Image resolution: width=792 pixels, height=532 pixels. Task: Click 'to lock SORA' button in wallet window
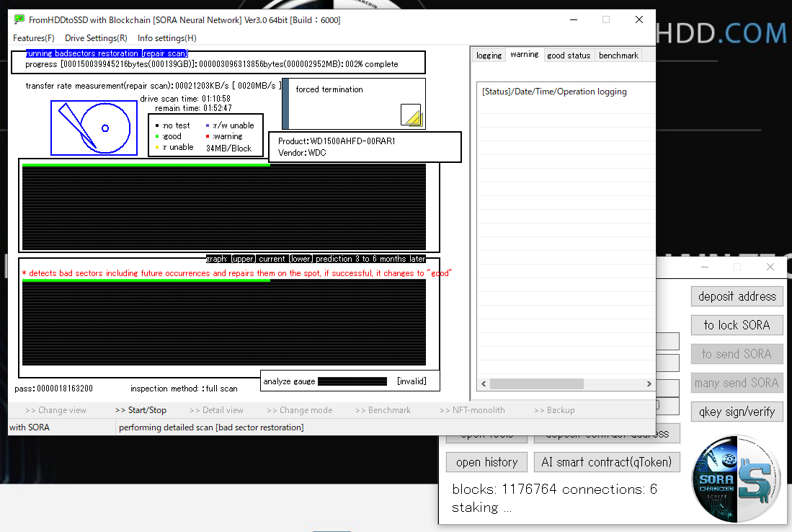point(737,325)
